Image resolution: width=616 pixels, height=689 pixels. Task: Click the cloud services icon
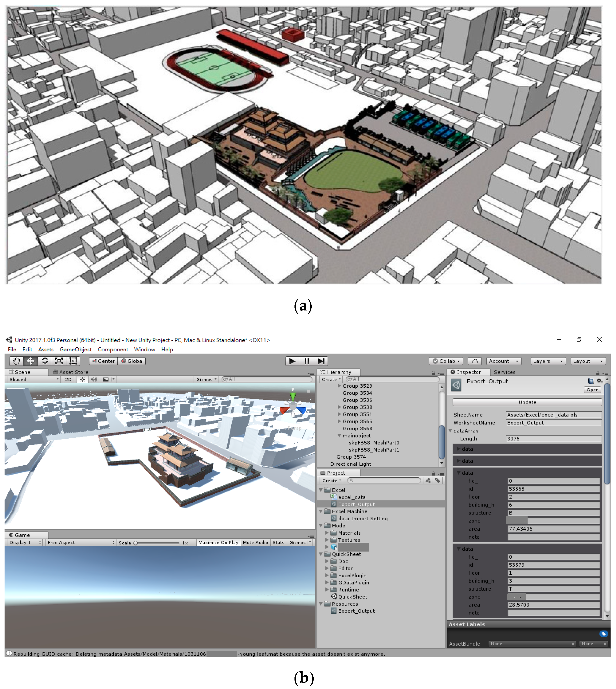[475, 361]
